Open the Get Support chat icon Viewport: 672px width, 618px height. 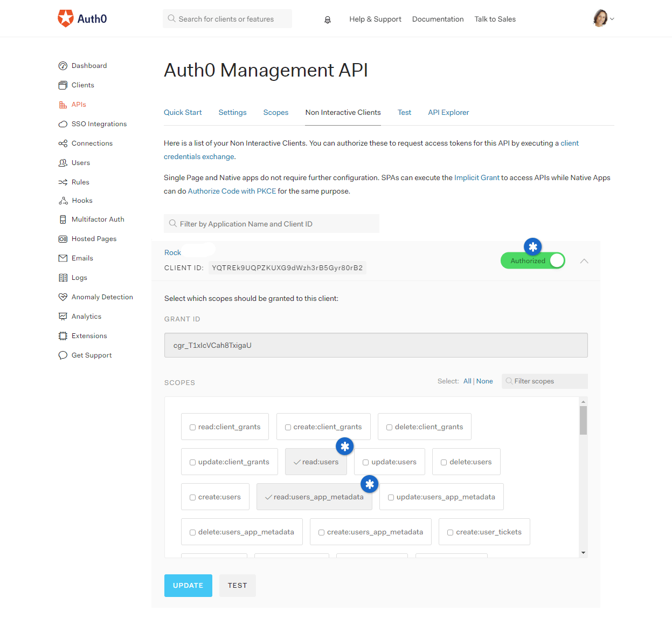63,355
